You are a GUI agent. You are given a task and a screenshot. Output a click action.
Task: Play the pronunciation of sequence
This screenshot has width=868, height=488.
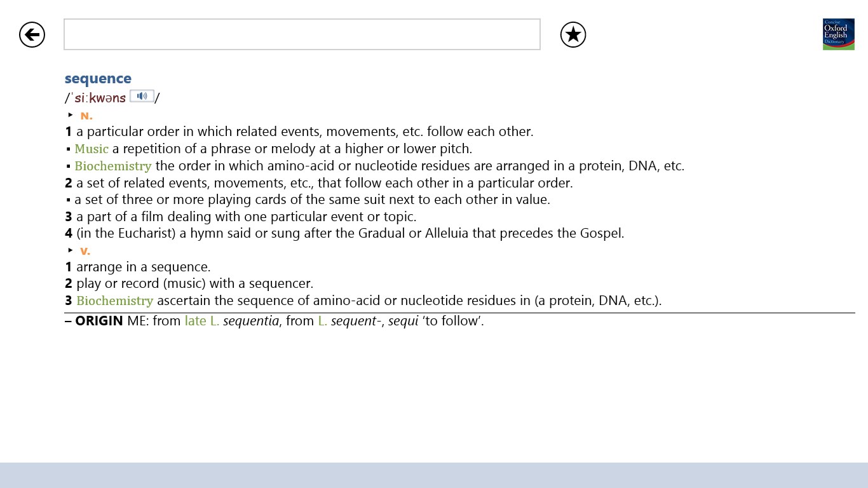[x=142, y=95]
